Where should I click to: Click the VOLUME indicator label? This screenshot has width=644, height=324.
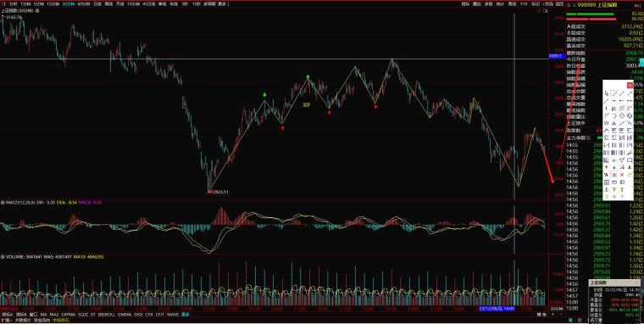coord(15,256)
